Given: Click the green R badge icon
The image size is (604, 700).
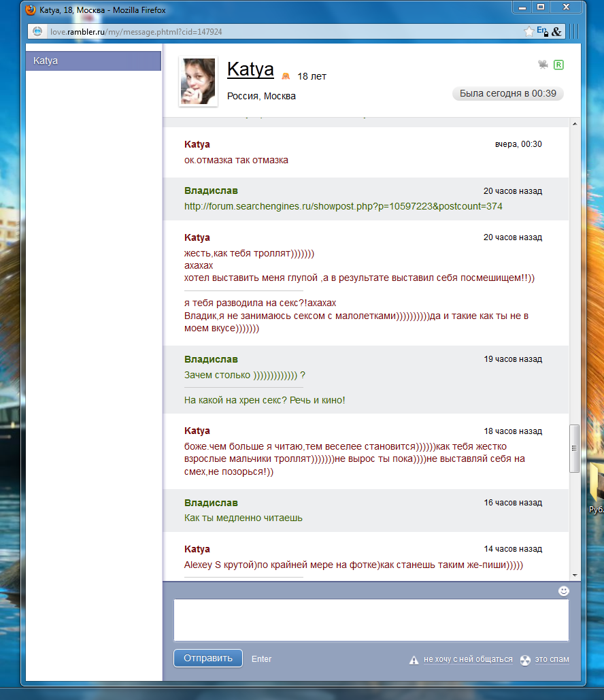Looking at the screenshot, I should coord(558,65).
